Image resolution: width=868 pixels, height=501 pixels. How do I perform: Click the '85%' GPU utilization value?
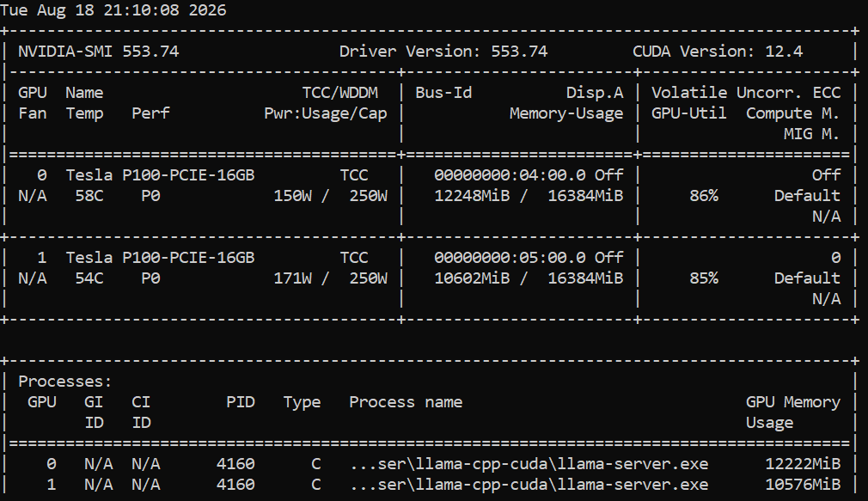click(x=704, y=278)
